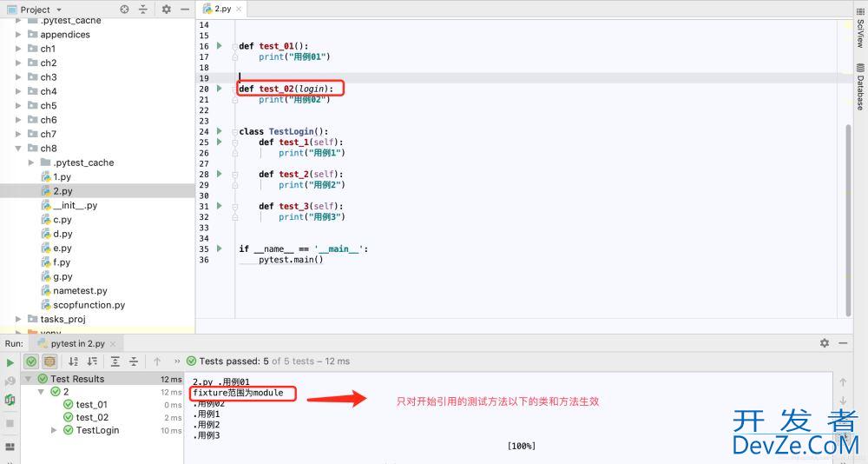Image resolution: width=868 pixels, height=464 pixels.
Task: Click console scroll up arrow
Action: tap(843, 382)
